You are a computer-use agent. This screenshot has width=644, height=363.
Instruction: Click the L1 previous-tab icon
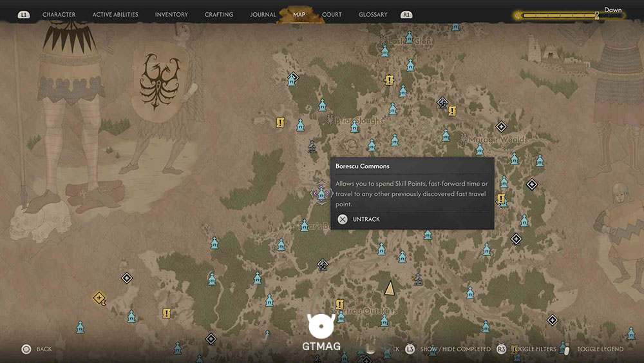[24, 15]
